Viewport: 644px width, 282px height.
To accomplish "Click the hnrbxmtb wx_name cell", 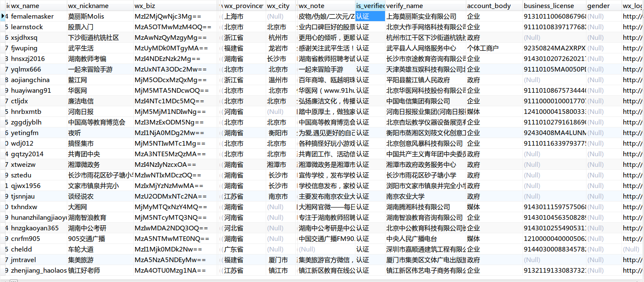I will [38, 112].
